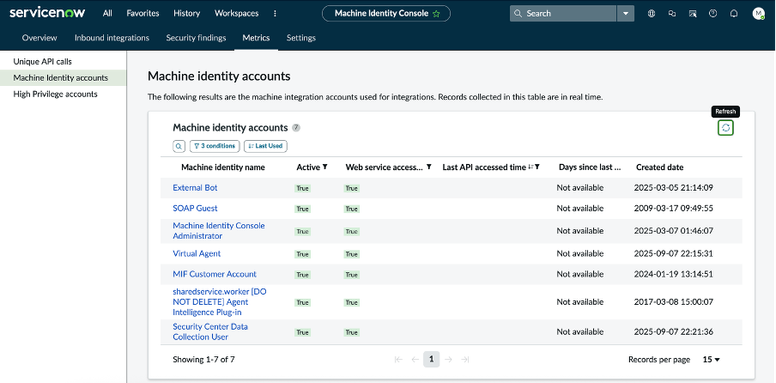Click Not available in Virtual Agent row

[x=580, y=253]
